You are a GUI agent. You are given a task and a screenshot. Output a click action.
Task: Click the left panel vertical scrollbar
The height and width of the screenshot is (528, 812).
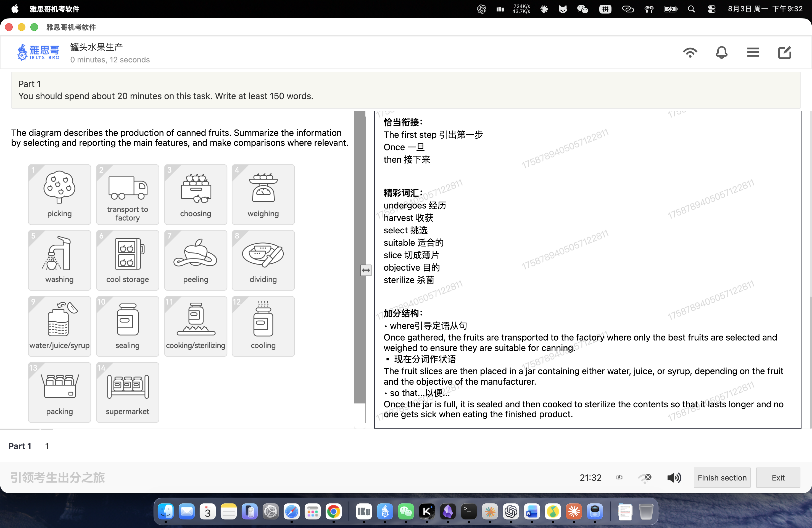(x=360, y=257)
